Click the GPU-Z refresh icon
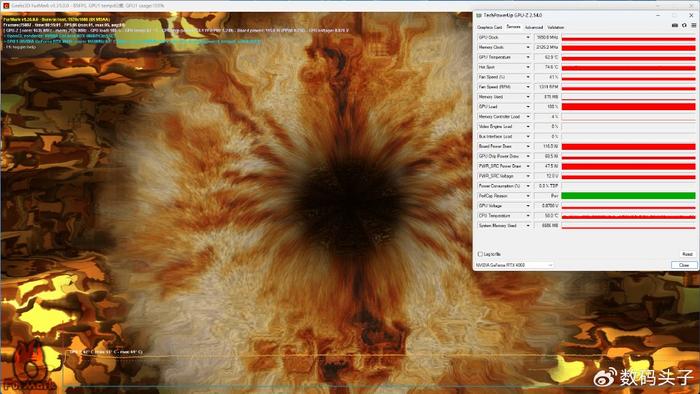Screen dimensions: 700x394 click(x=684, y=26)
